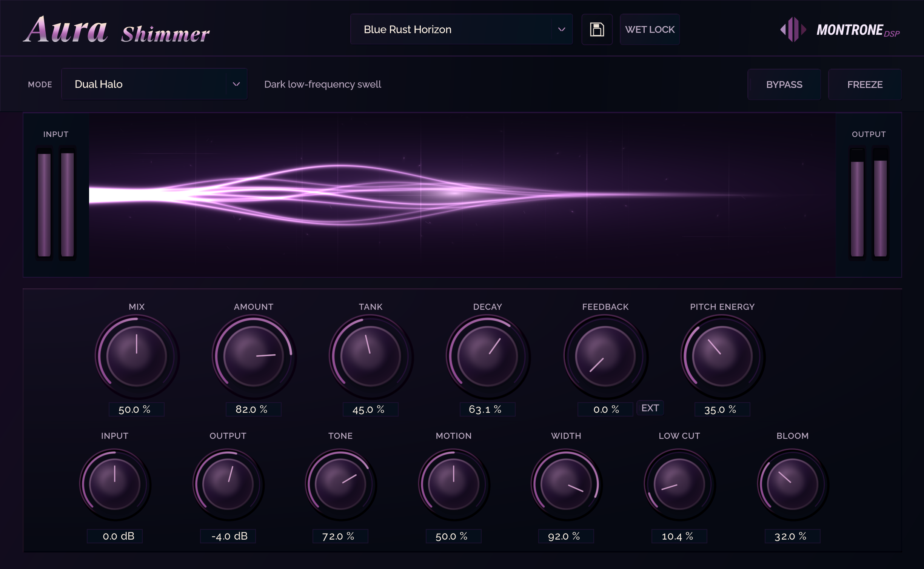The width and height of the screenshot is (924, 569).
Task: Toggle the EXT feedback button
Action: 650,408
